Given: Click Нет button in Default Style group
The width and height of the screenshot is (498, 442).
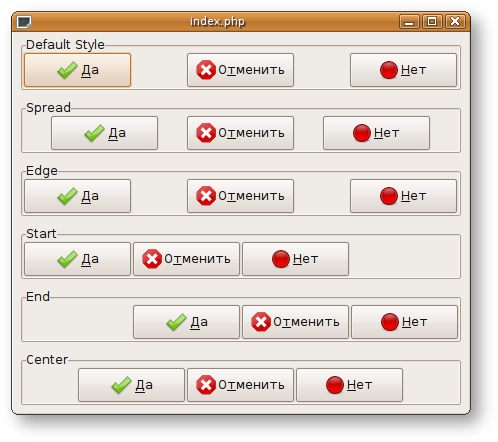Looking at the screenshot, I should point(403,70).
